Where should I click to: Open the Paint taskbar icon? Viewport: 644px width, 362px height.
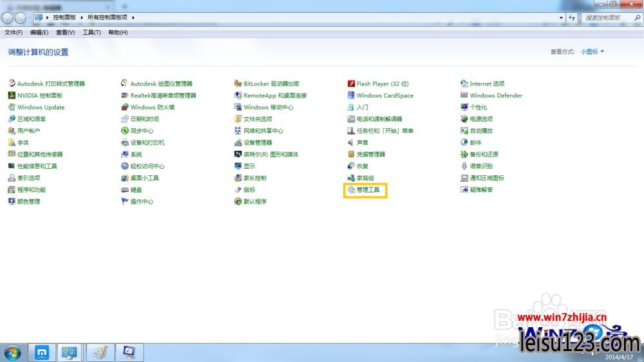(x=100, y=352)
